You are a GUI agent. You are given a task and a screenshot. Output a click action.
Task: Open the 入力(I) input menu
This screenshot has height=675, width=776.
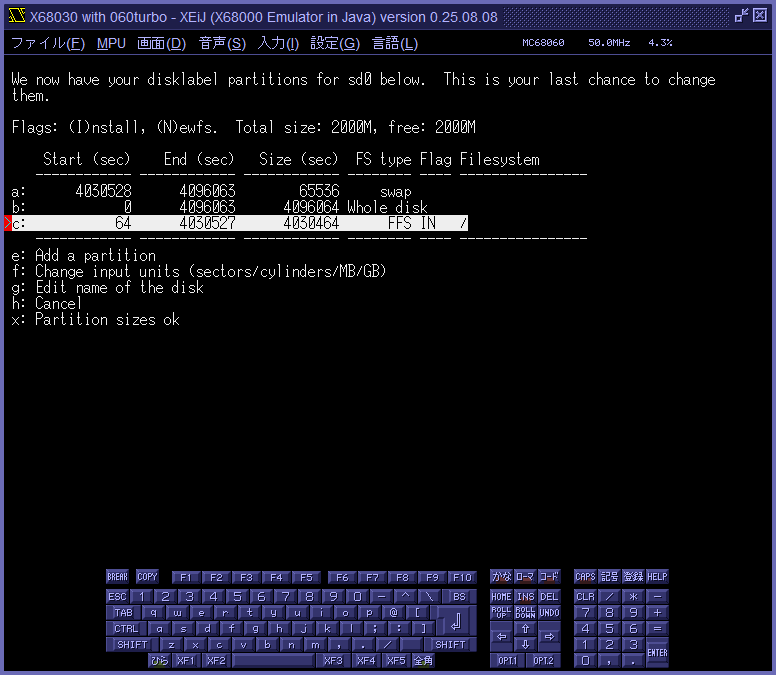coord(278,44)
